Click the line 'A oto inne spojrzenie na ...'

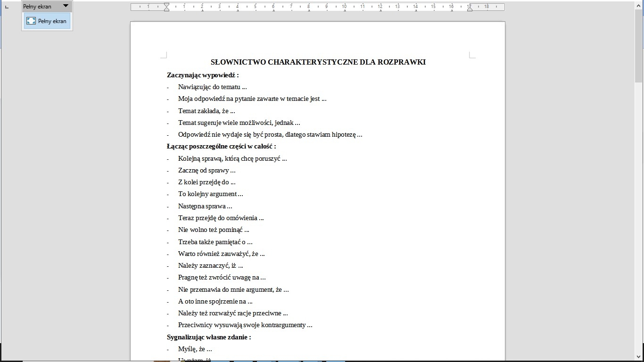point(215,301)
